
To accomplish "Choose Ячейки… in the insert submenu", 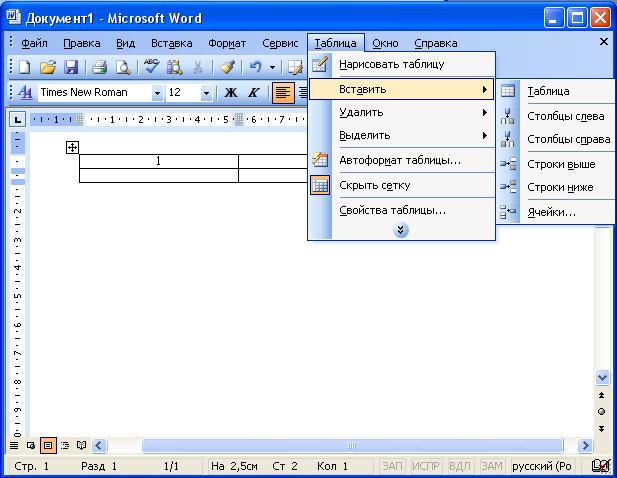I will click(x=555, y=212).
